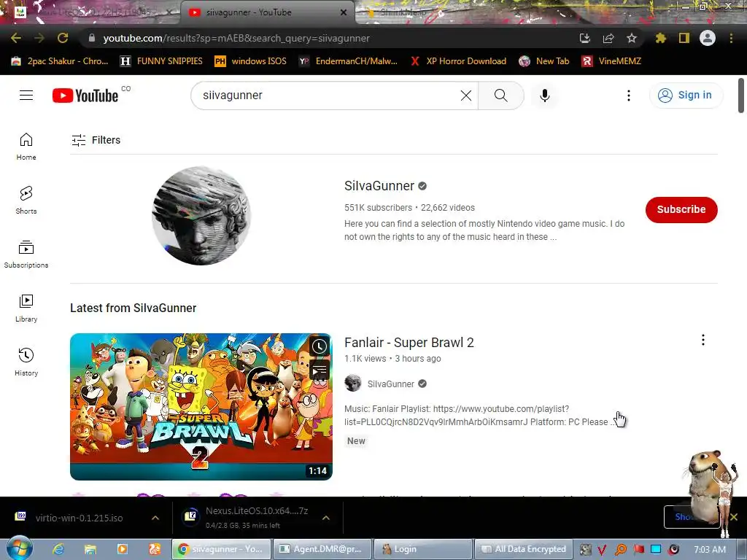
Task: Click the page vertical scrollbar
Action: coord(741,96)
